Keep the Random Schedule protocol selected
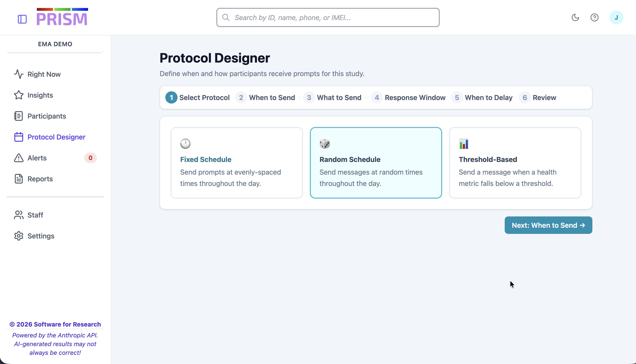Screen dimensions: 636x364 (x=376, y=163)
